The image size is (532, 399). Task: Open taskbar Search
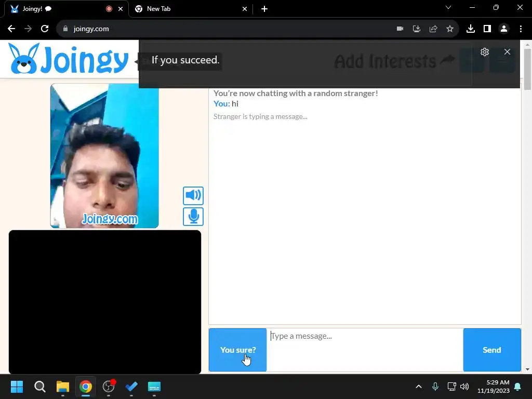[39, 387]
